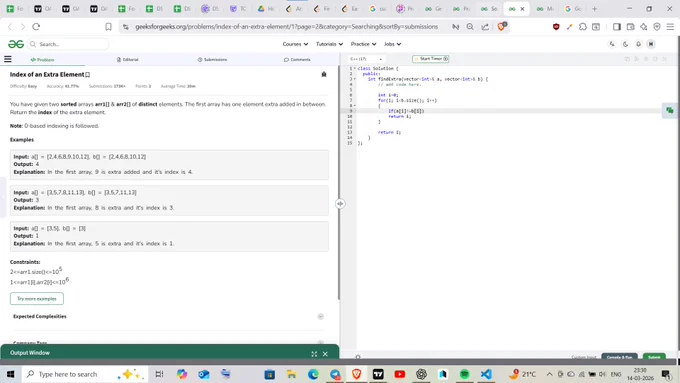Click Custom Input link
Screen dimensions: 680x383
tap(584, 357)
